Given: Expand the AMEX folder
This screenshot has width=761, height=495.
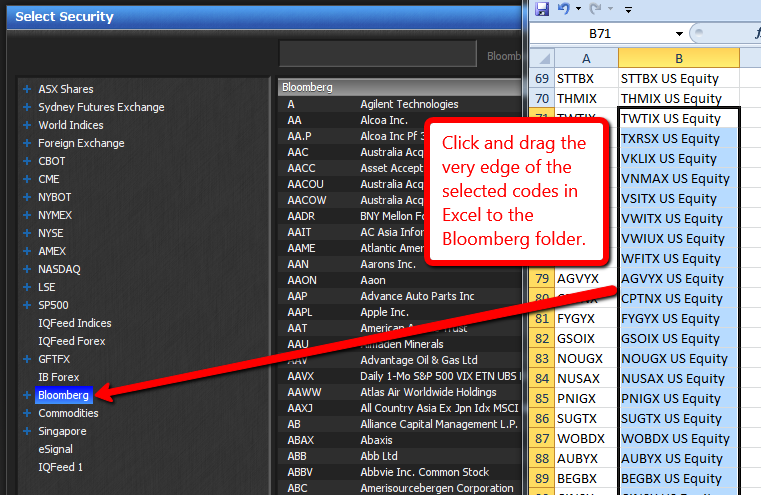Looking at the screenshot, I should click(x=27, y=251).
